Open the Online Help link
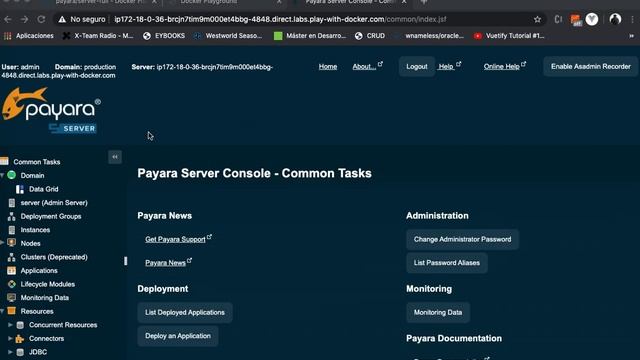The width and height of the screenshot is (640, 360). tap(502, 67)
